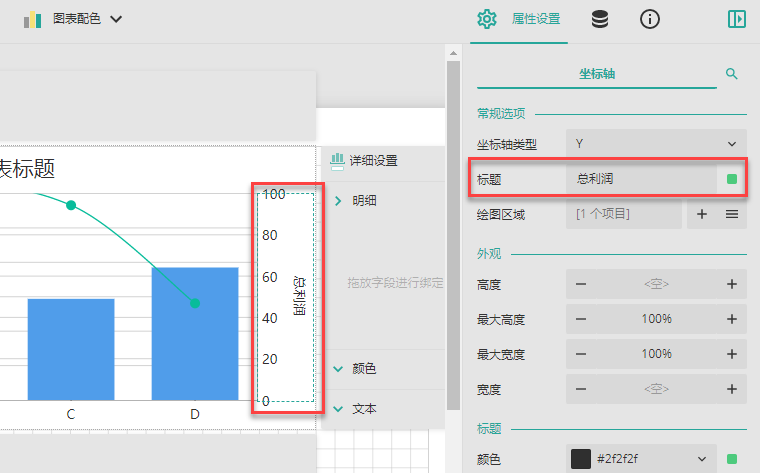Open the #2f2f2f color swatch
760x473 pixels.
click(581, 459)
